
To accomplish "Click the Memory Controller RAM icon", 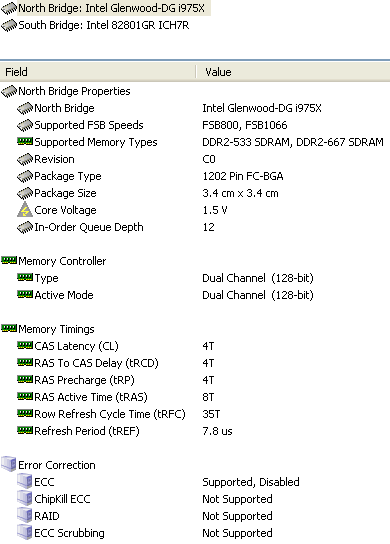I will [x=9, y=261].
